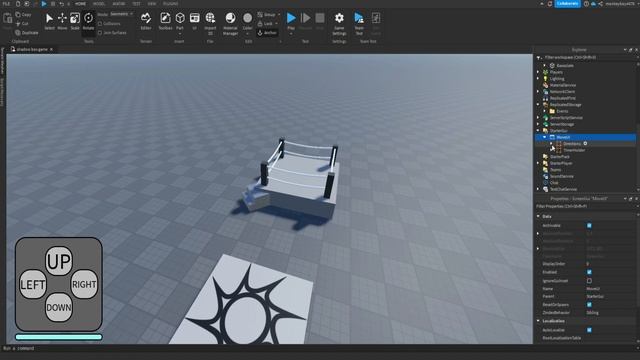Select Lighting in the Explorer

point(557,79)
